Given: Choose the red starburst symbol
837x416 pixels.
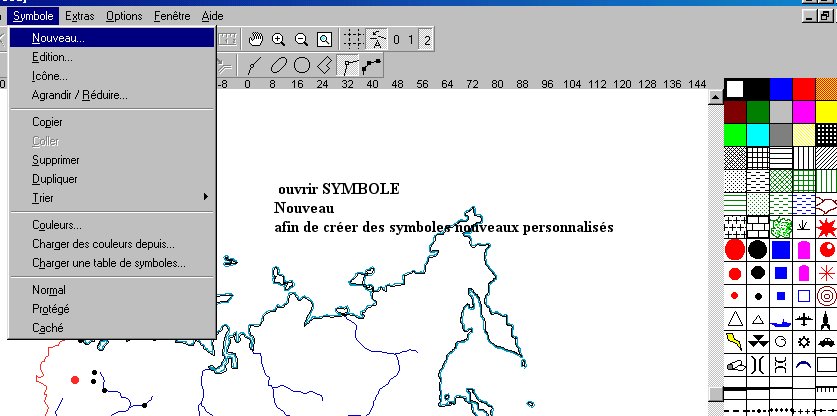Looking at the screenshot, I should (x=826, y=227).
